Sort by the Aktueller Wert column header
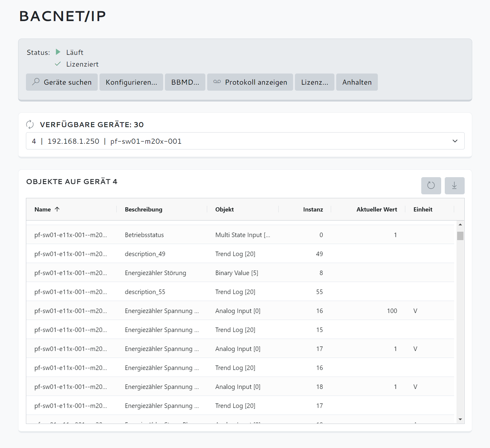 [377, 209]
